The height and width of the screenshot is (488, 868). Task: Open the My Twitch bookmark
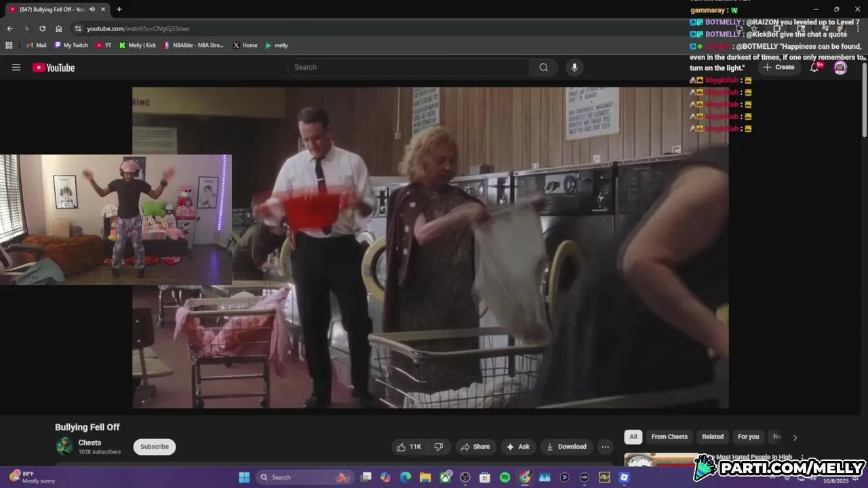click(71, 45)
